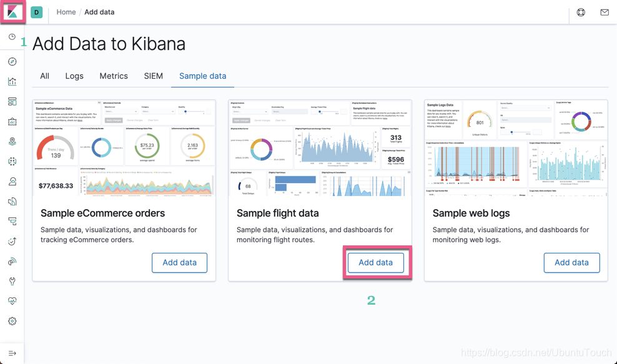Open Infrastructure icon in sidebar
Viewport: 617px width, 364px height.
(x=12, y=182)
